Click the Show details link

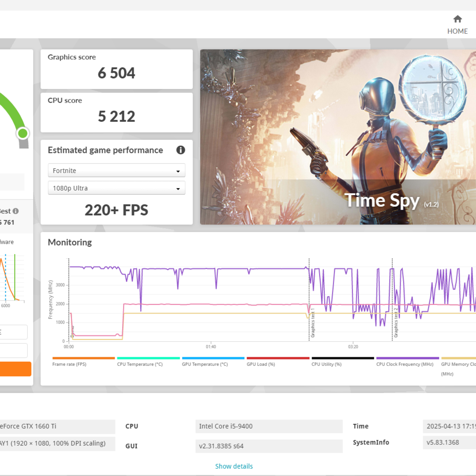click(x=234, y=466)
